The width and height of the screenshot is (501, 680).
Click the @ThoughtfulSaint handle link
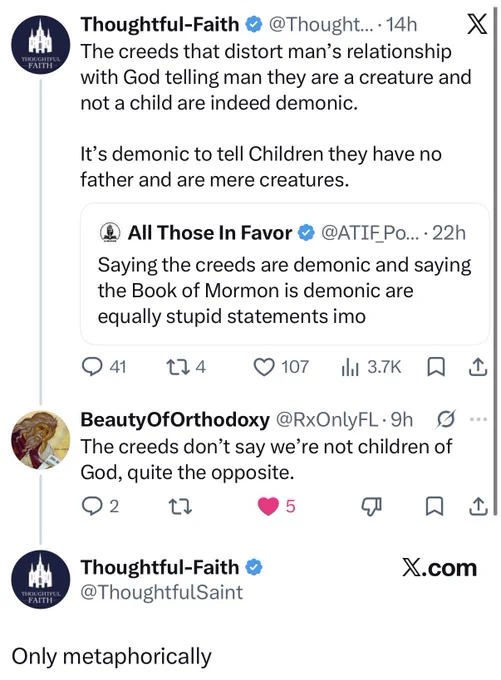(162, 592)
